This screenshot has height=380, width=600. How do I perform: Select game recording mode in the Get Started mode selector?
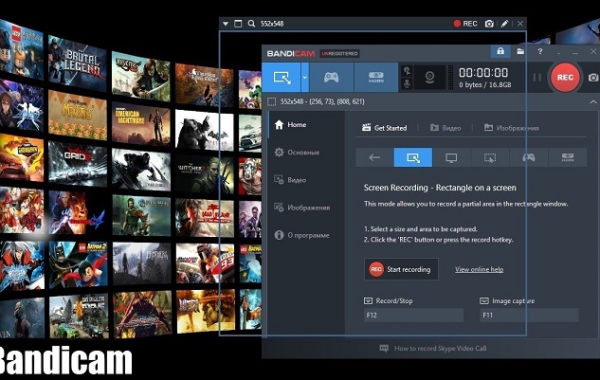click(529, 157)
